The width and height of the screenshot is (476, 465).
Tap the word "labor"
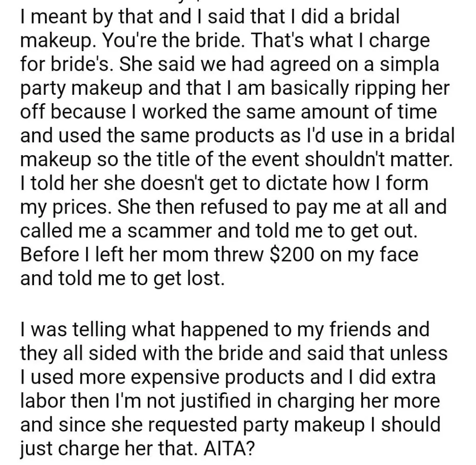(43, 401)
